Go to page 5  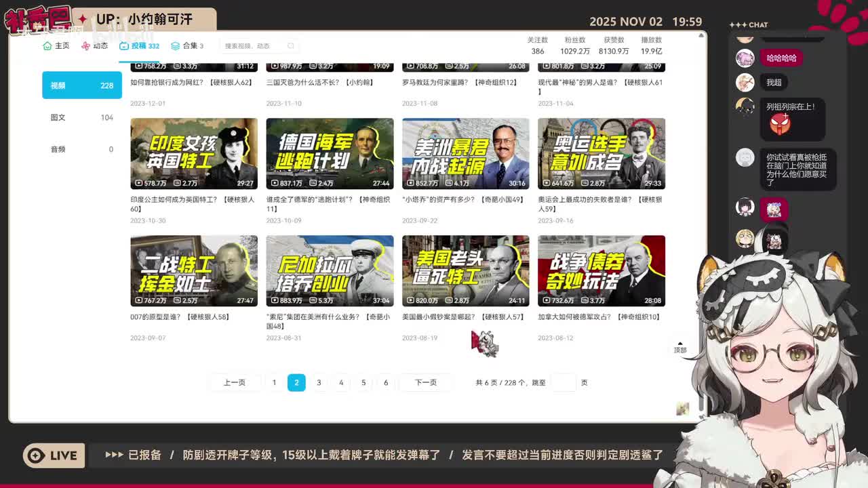click(363, 383)
